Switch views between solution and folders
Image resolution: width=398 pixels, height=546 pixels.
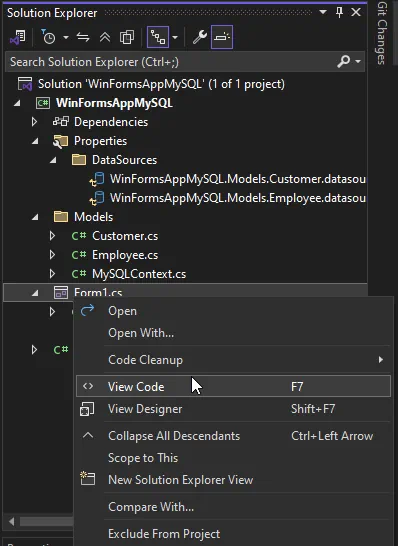click(x=17, y=37)
